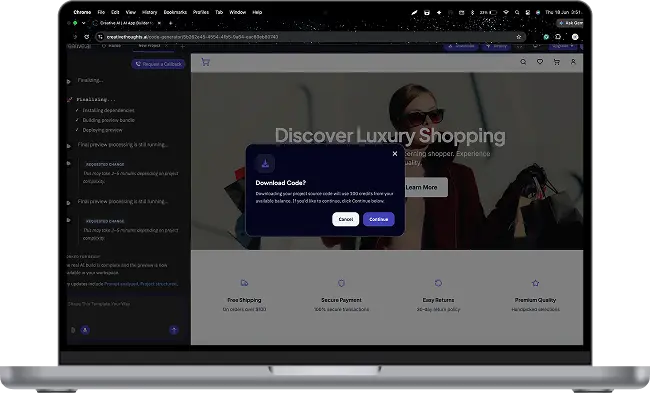Open the View menu

131,12
